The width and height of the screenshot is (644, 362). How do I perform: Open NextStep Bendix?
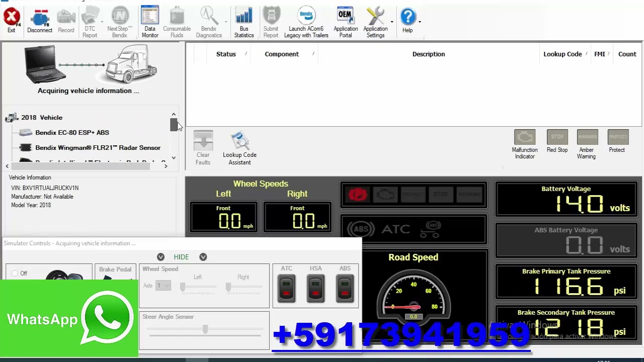(x=120, y=22)
